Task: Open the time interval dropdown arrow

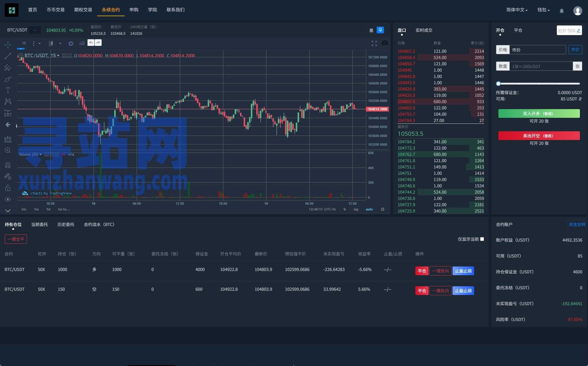Action: click(40, 43)
